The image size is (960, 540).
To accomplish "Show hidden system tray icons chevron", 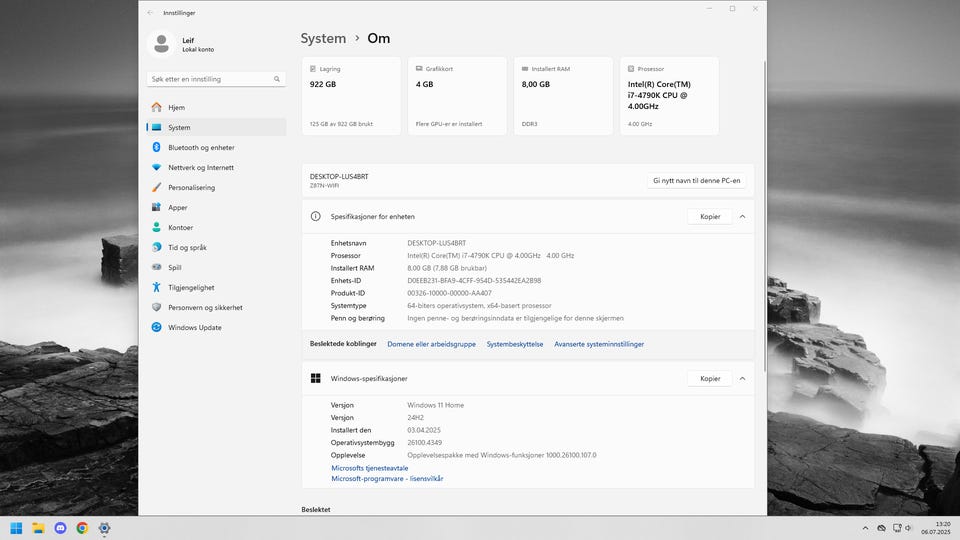I will tap(865, 528).
